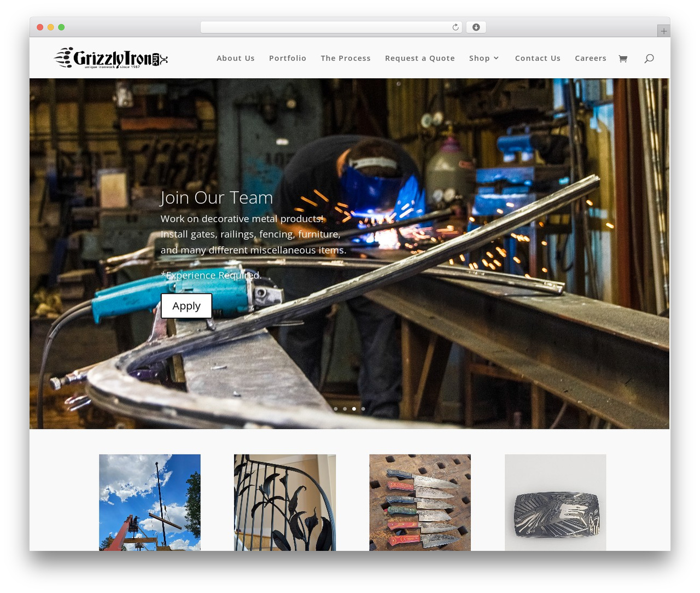The width and height of the screenshot is (700, 593).
Task: Open the metal belt buckle thumbnail
Action: [x=556, y=502]
